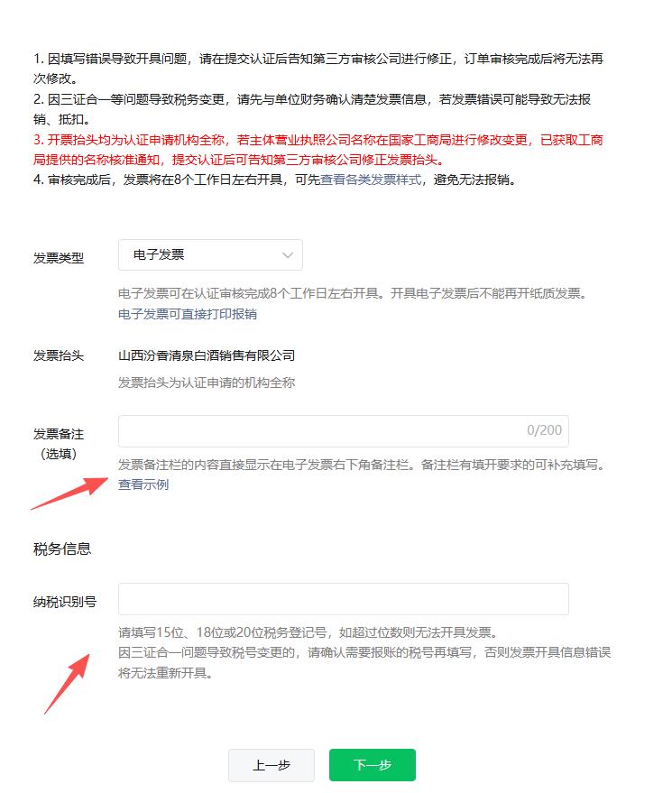This screenshot has width=672, height=793.
Task: Click the 发票备注 input field
Action: click(344, 431)
